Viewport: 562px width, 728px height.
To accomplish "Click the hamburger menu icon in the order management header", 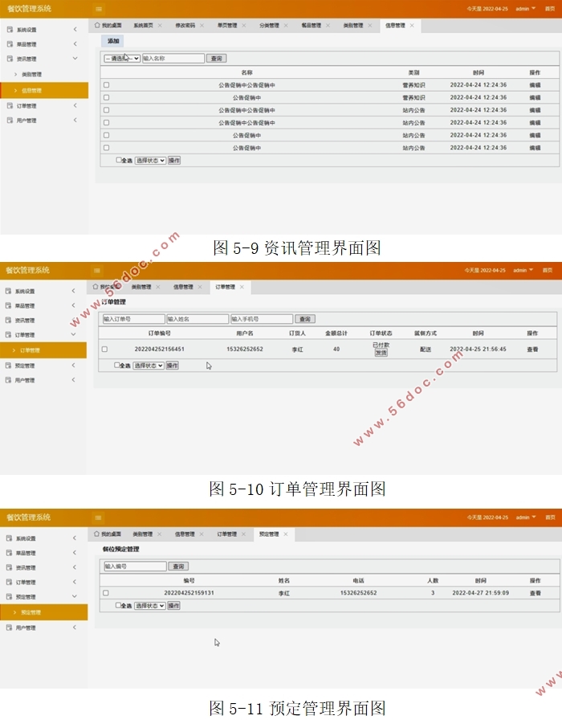I will tap(97, 271).
